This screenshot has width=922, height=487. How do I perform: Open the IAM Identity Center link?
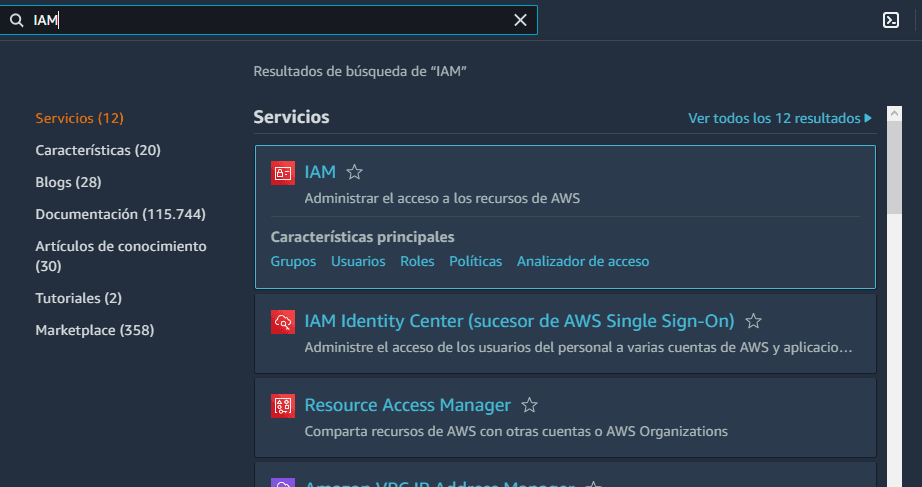[x=519, y=321]
